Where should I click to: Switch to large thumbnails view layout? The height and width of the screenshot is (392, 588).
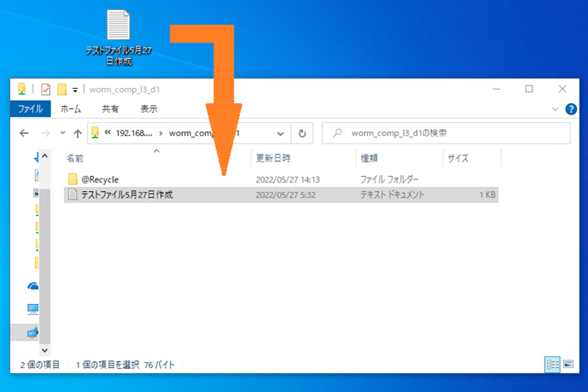tap(569, 365)
